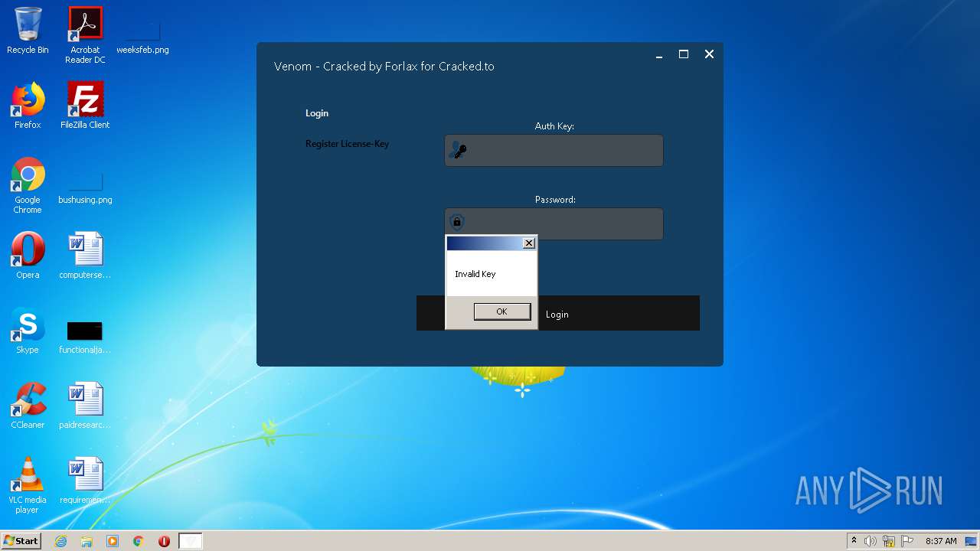Select the Opera desktop shortcut
Viewport: 980px width, 551px height.
[28, 256]
